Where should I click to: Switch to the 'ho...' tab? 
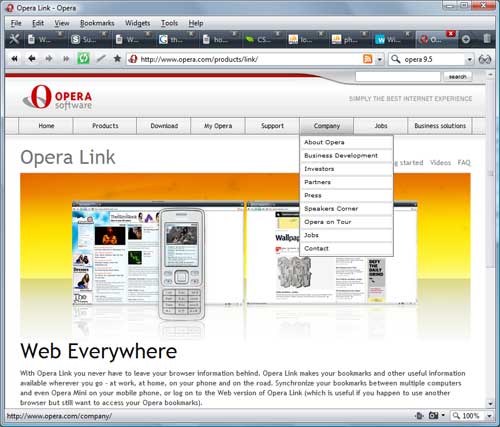[x=219, y=40]
